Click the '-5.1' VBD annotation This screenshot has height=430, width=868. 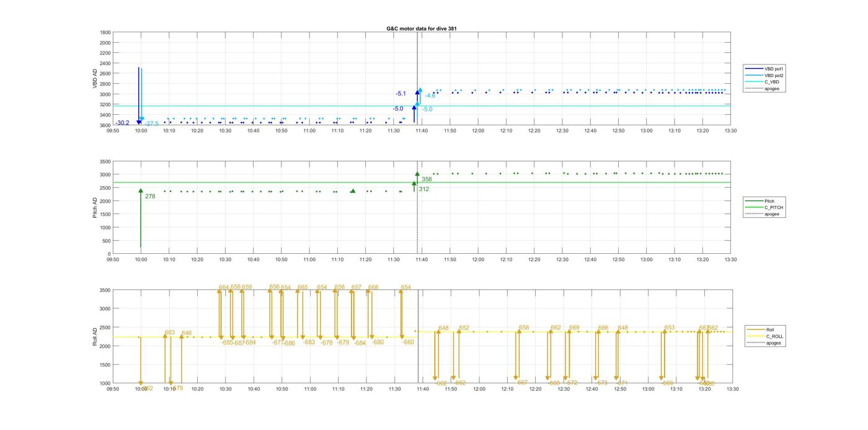coord(401,94)
